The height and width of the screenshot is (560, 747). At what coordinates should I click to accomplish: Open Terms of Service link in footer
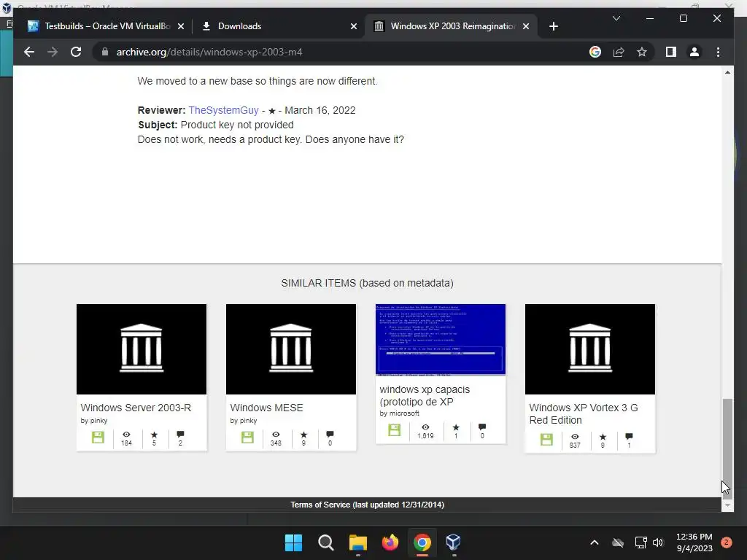tap(368, 505)
